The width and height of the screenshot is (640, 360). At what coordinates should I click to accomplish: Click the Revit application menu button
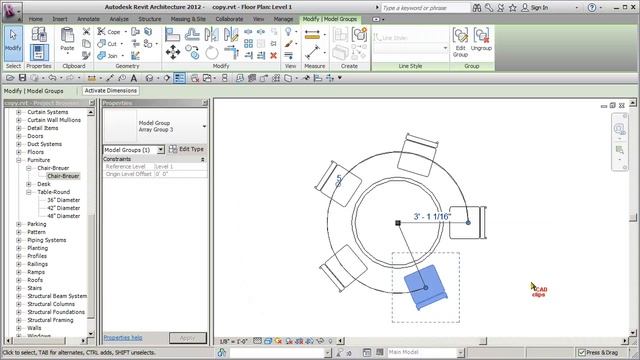12,11
